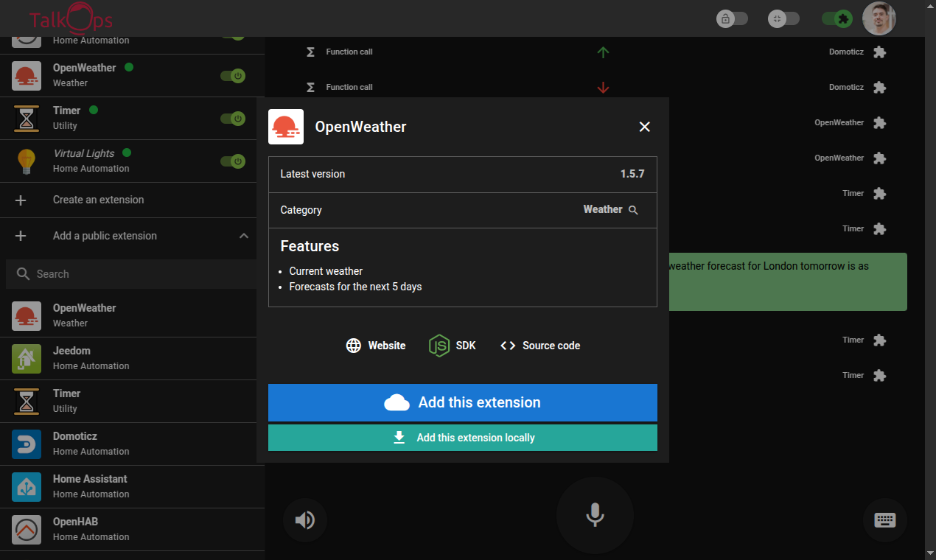Disable the Timer extension switch

tap(233, 118)
